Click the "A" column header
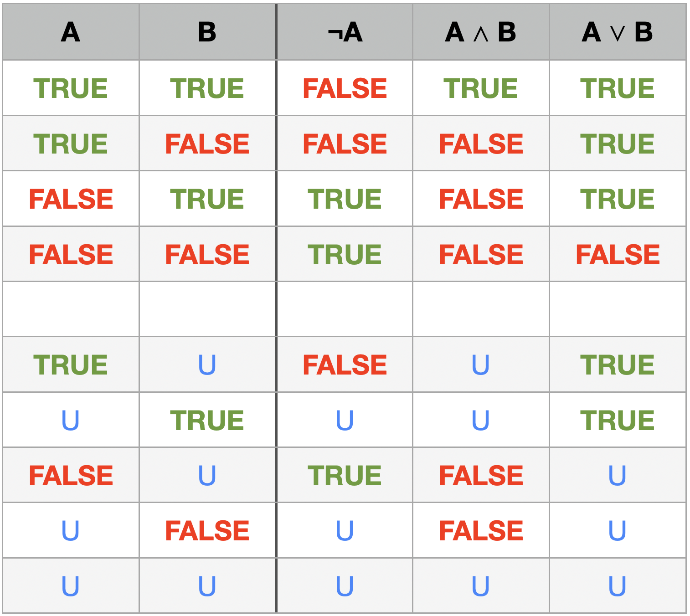 click(x=71, y=32)
